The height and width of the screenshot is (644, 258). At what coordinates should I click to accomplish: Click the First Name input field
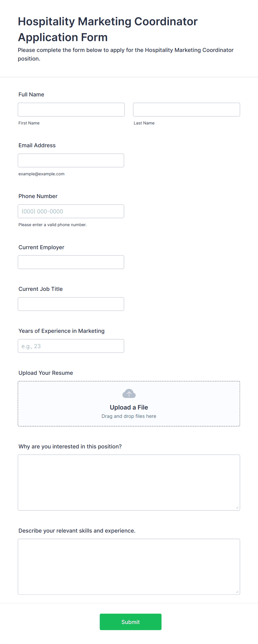71,109
